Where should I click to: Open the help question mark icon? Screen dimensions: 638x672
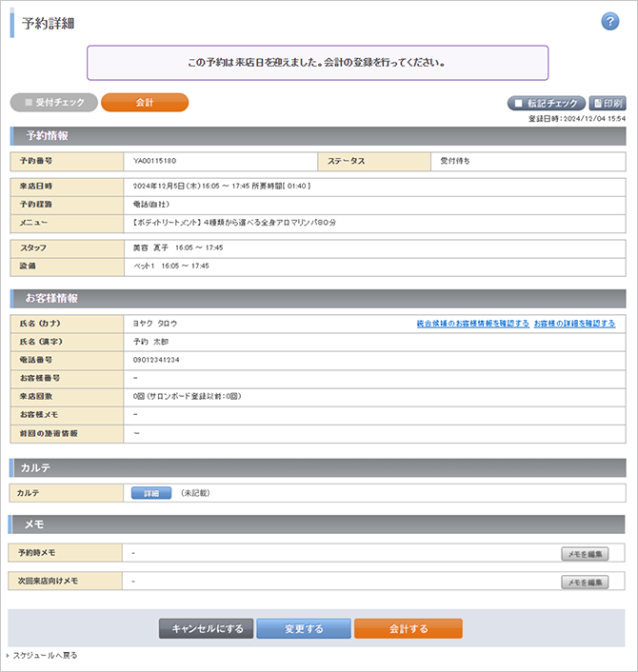pos(610,22)
